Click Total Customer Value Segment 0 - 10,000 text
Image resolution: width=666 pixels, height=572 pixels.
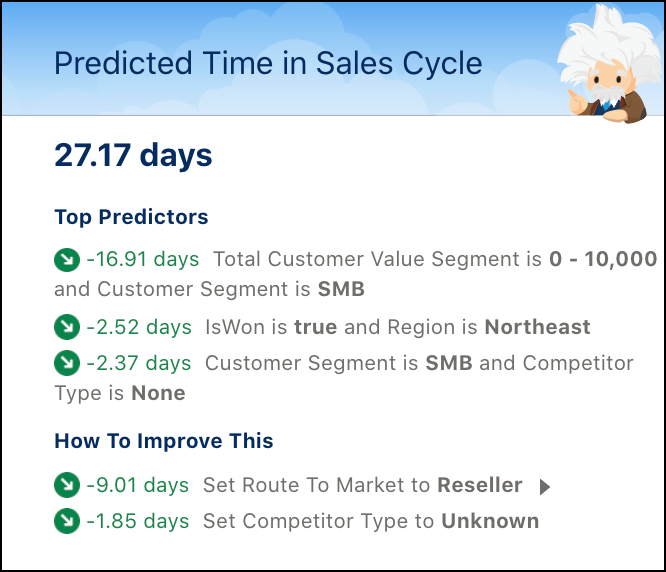point(435,259)
